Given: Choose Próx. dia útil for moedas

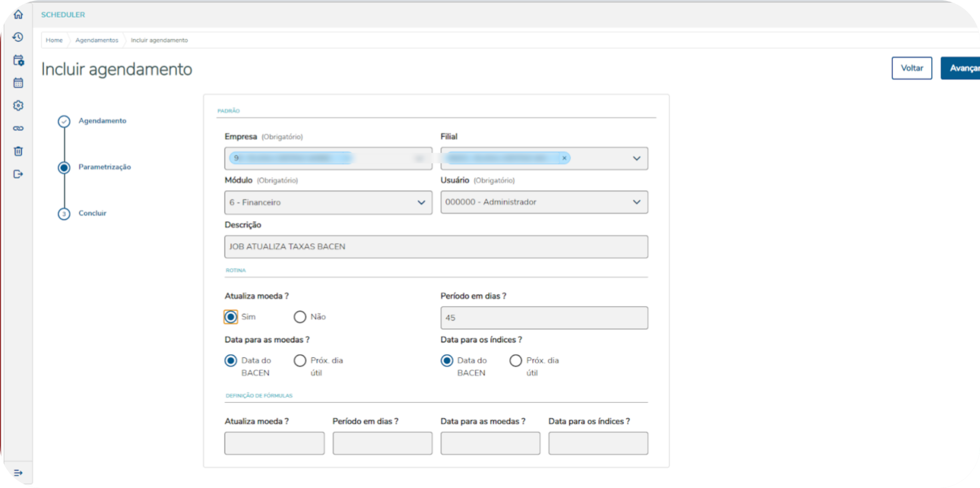Looking at the screenshot, I should point(300,360).
